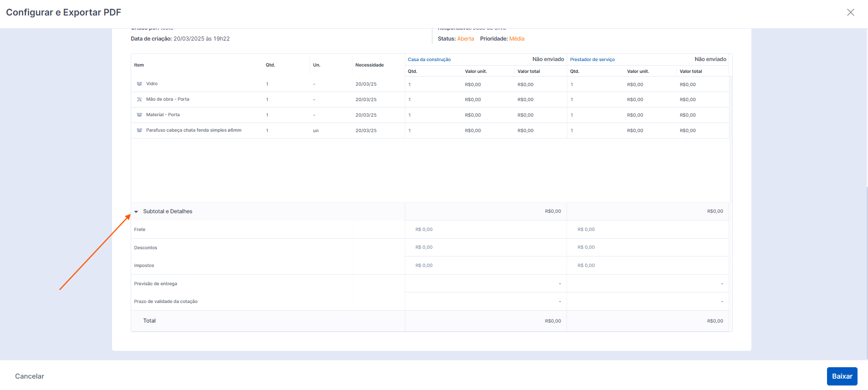Click Descontos value for Casa da construção
868x390 pixels.
point(424,247)
